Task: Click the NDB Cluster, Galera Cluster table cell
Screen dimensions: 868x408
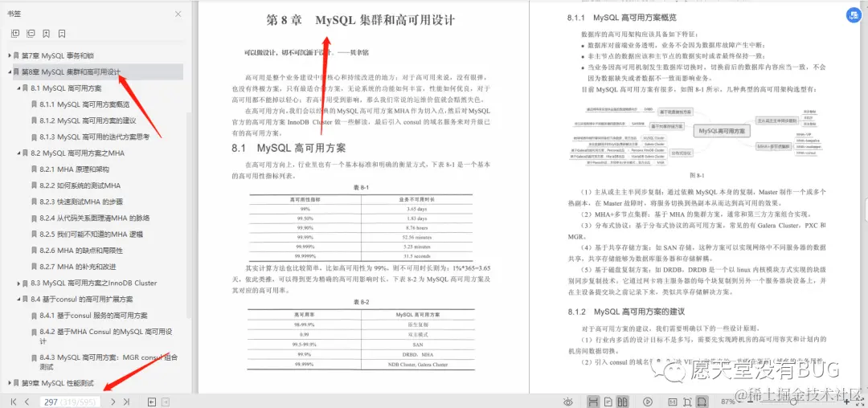Action: coord(416,365)
